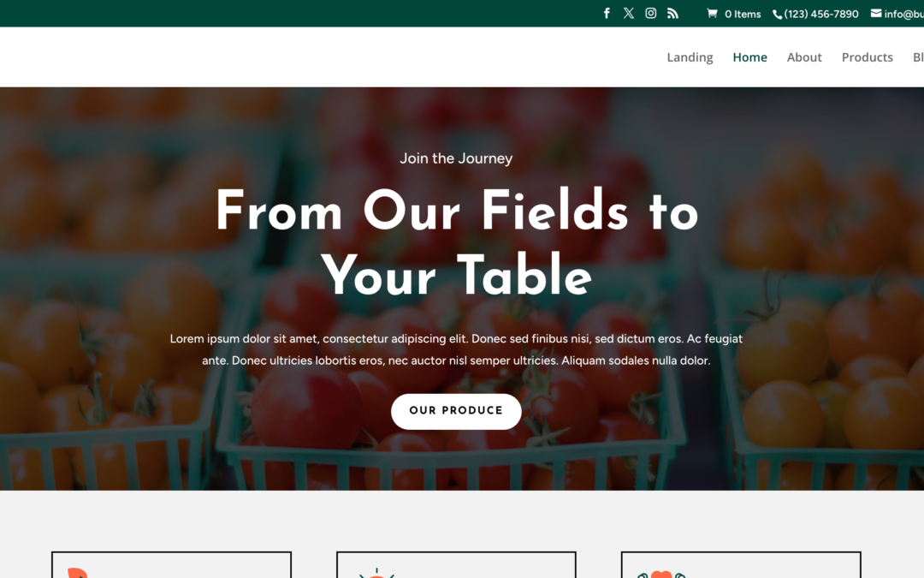Click the orange leaf icon in left card
The width and height of the screenshot is (924, 578).
click(x=77, y=573)
